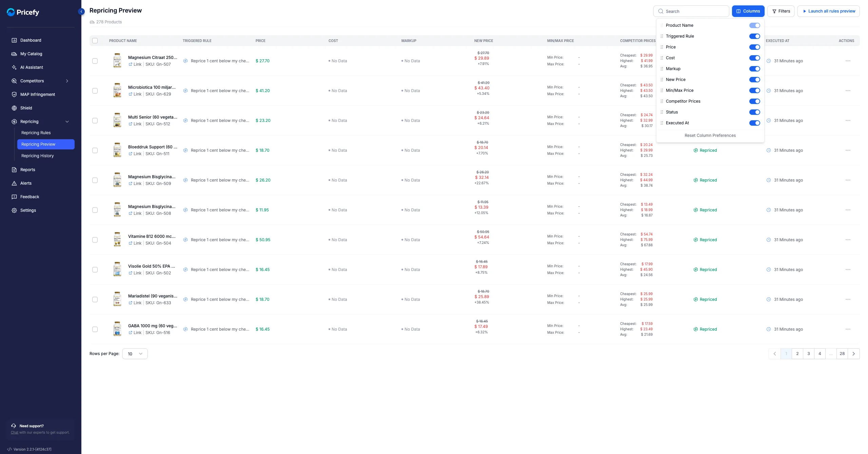This screenshot has height=454, width=868.
Task: Open actions menu for Vitamine B12 row
Action: [848, 240]
